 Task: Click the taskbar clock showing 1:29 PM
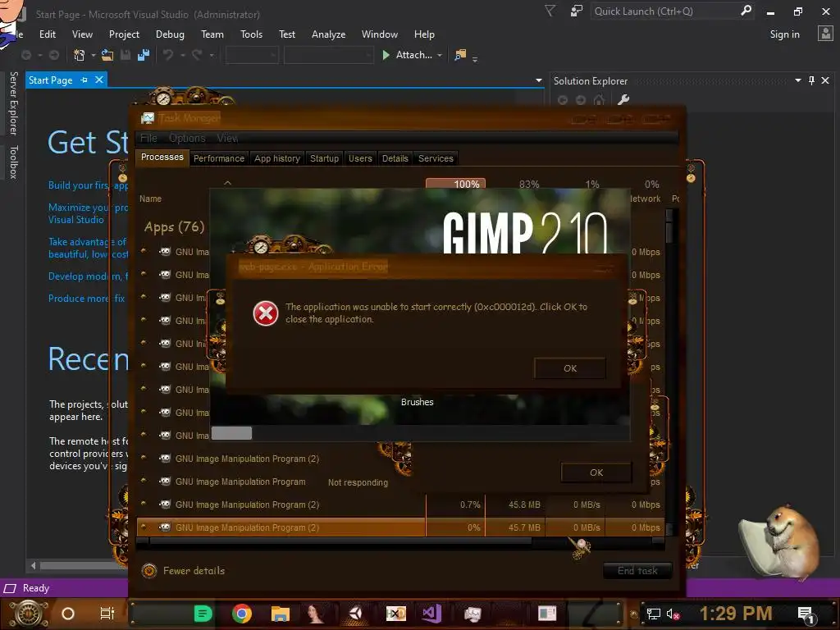click(736, 614)
